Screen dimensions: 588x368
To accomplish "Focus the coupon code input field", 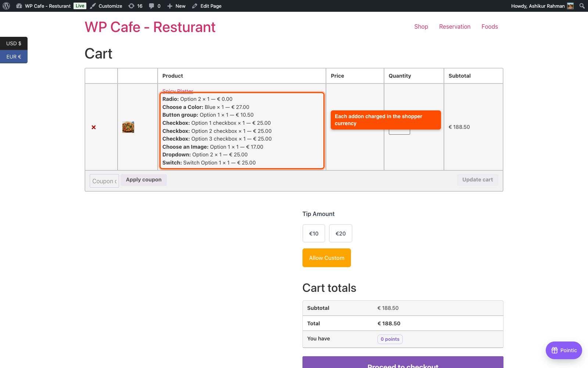I will point(104,181).
